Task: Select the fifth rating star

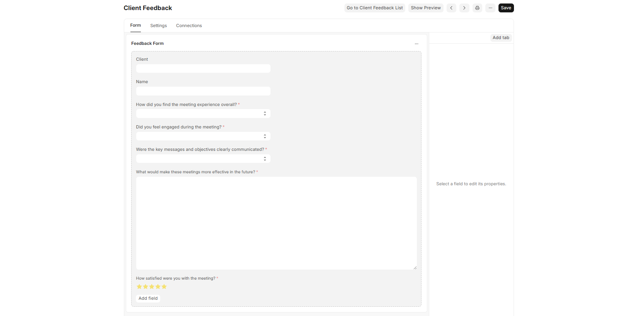Action: [x=164, y=287]
